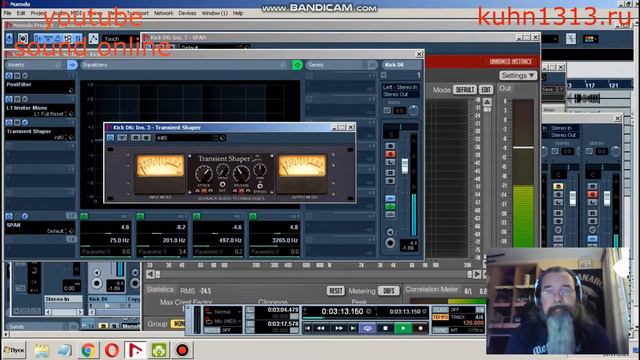Viewport: 640px width, 360px height.
Task: Toggle power on Transient Shaper insert slot
Action: pos(9,122)
